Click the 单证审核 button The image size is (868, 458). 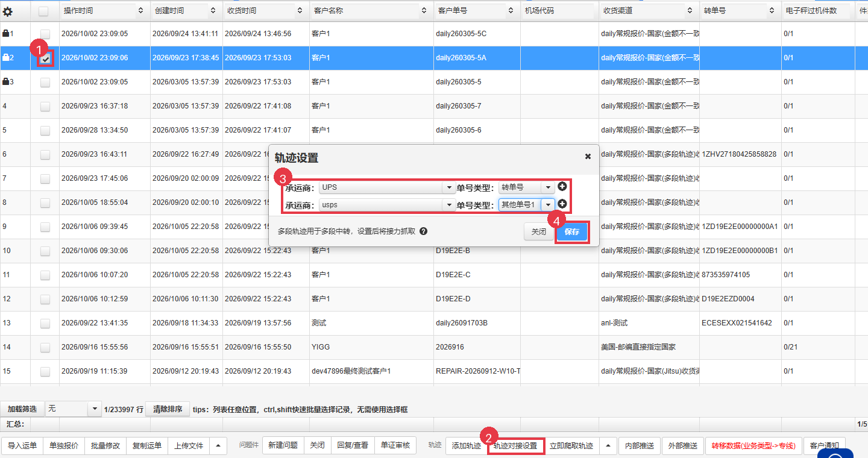coord(395,445)
